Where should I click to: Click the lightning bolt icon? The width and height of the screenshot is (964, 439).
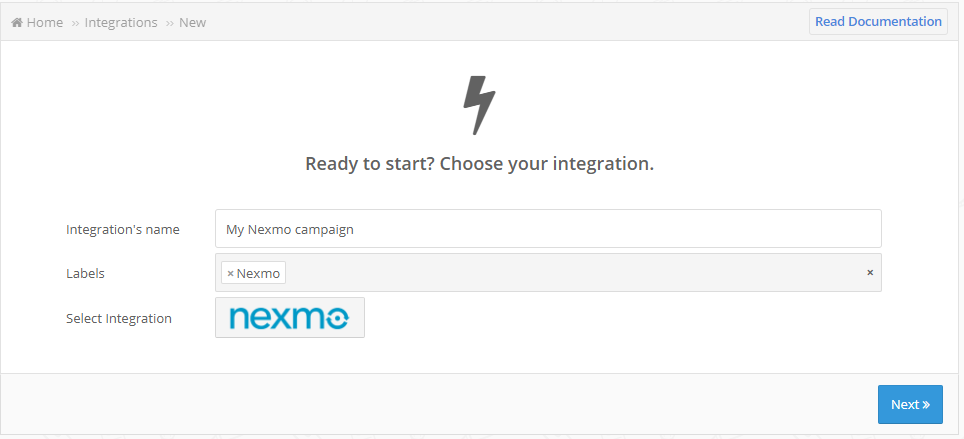[x=479, y=105]
